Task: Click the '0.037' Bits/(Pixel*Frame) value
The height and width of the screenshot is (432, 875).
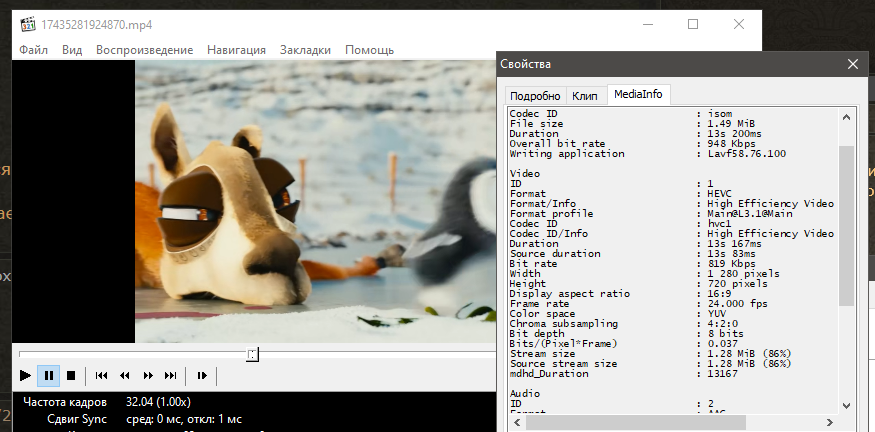Action: [x=723, y=344]
